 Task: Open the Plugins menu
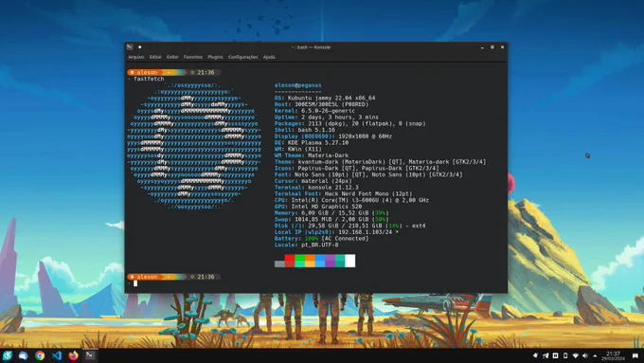coord(215,57)
